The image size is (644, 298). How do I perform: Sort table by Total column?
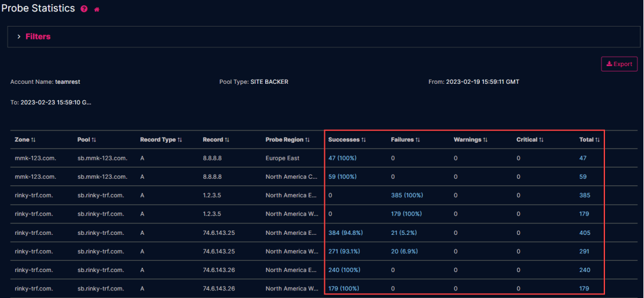[590, 140]
